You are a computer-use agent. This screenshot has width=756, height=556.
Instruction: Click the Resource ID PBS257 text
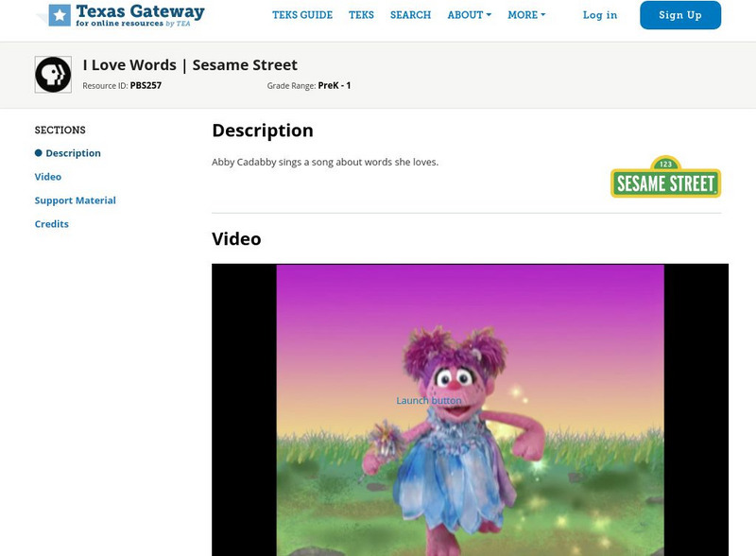(122, 85)
